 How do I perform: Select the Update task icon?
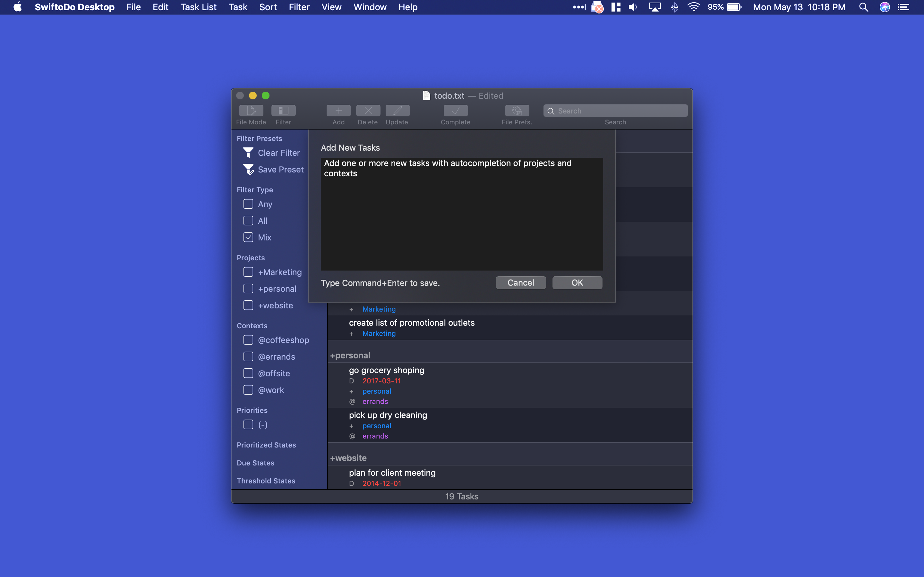pyautogui.click(x=397, y=111)
